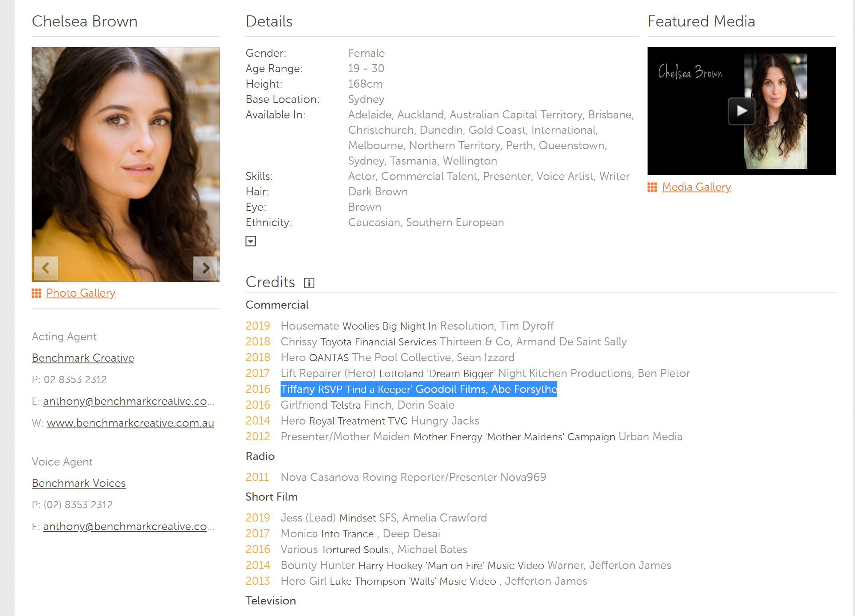Click Chelsea Brown's main headshot photo
This screenshot has width=855, height=616.
(x=126, y=154)
